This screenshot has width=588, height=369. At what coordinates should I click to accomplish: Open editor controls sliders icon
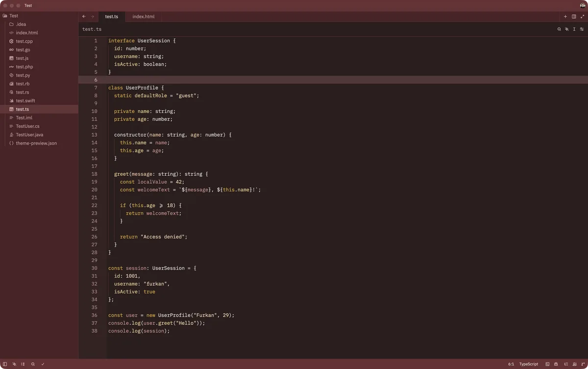(x=582, y=29)
